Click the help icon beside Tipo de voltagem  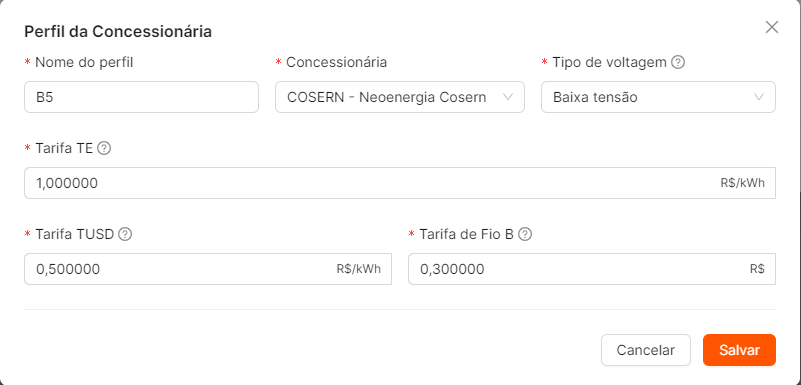[677, 62]
